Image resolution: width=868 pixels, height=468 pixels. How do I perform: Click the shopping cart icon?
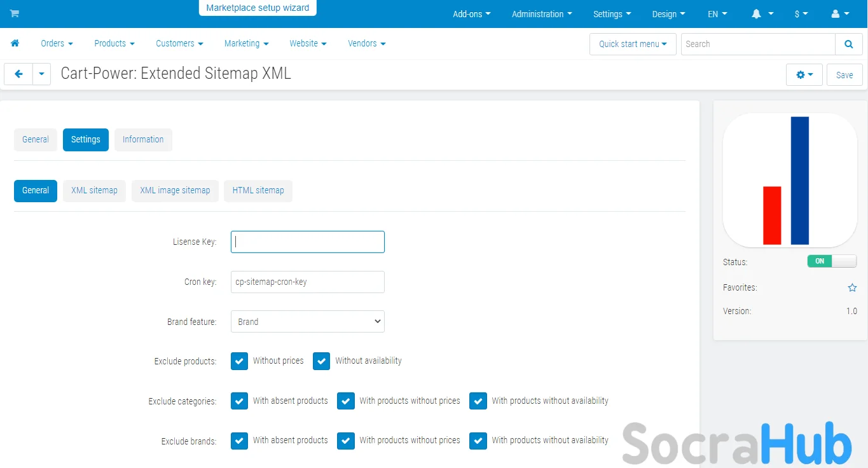15,14
